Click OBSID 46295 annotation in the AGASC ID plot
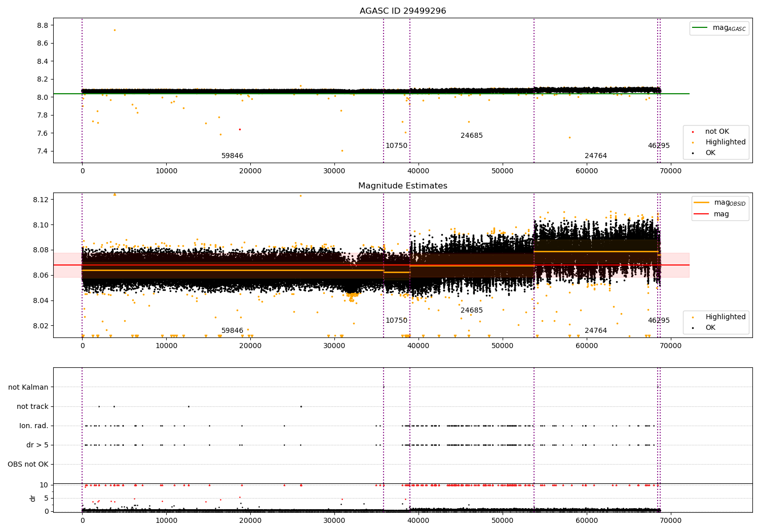This screenshot has width=760, height=532. [659, 146]
